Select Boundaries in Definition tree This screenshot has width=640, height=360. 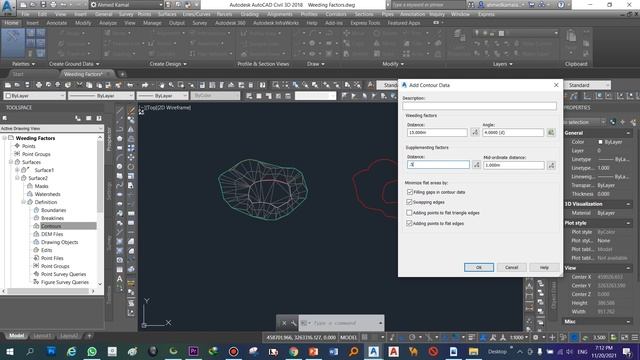coord(53,210)
